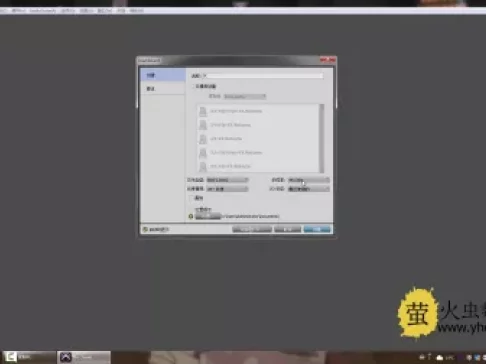Screen dimensions: 486x364
Task: Open bit depth dropdown on right side
Action: 309,180
